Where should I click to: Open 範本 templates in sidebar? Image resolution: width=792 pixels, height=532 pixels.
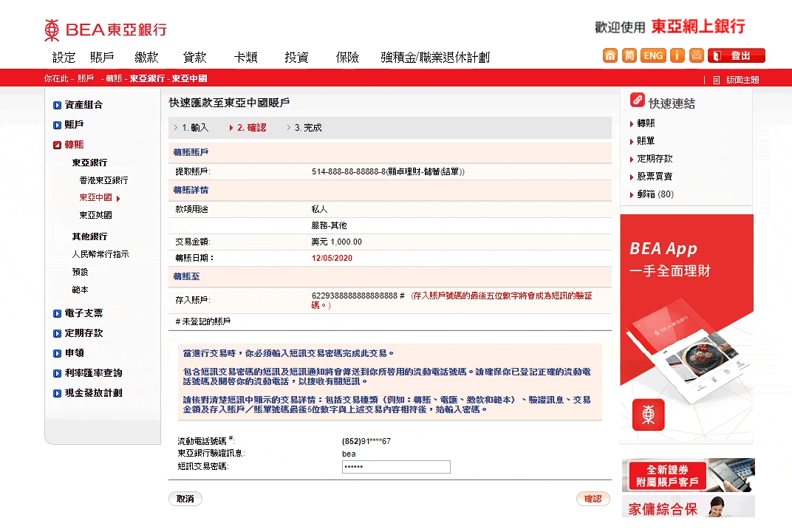(x=80, y=290)
